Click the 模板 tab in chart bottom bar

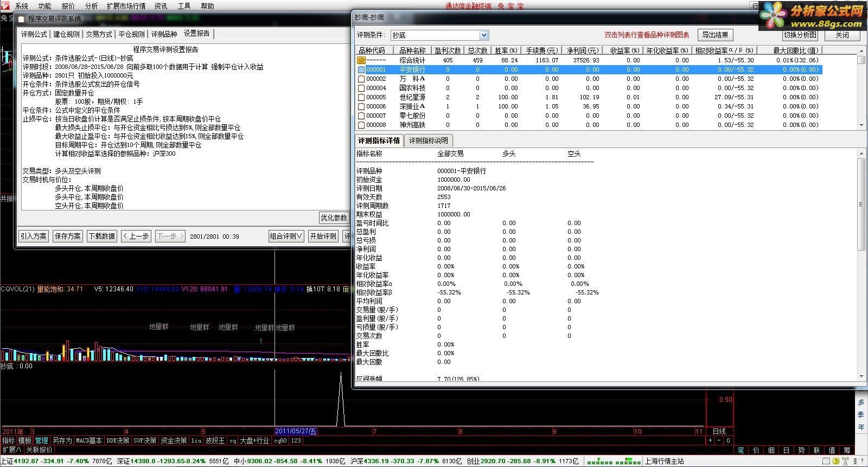pyautogui.click(x=24, y=440)
